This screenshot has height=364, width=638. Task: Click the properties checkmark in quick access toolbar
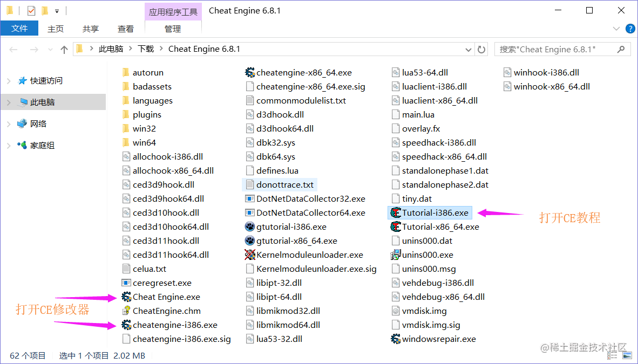[31, 11]
